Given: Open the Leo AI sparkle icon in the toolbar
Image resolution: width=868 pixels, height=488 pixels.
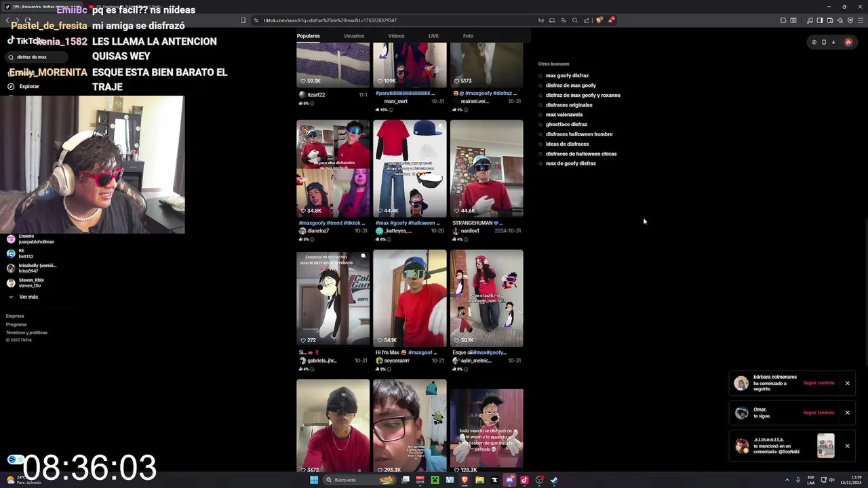Looking at the screenshot, I should click(x=840, y=20).
